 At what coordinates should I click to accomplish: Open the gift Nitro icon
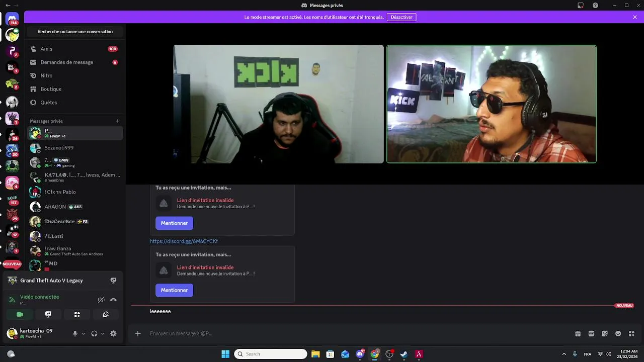click(x=578, y=333)
